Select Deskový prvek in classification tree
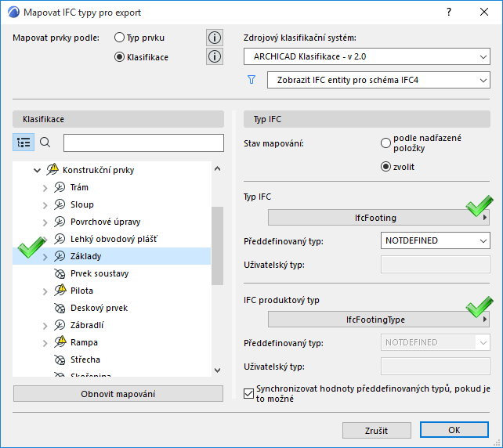Screen dimensions: 503x448 99,308
